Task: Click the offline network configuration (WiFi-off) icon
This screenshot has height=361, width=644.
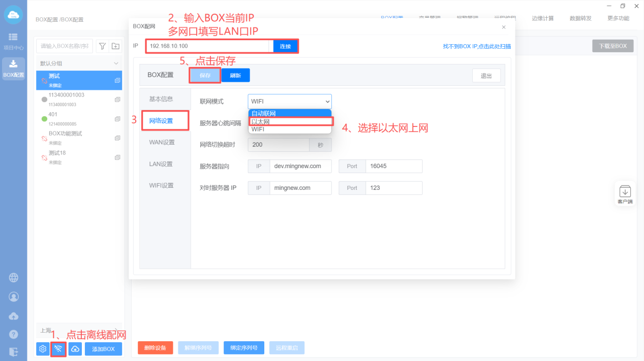Action: 59,349
